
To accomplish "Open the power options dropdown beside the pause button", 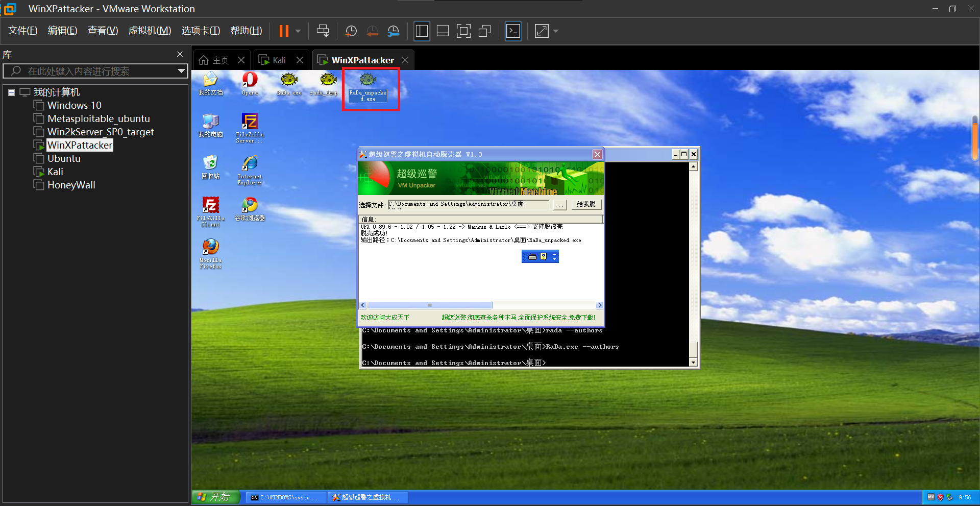I will [298, 31].
